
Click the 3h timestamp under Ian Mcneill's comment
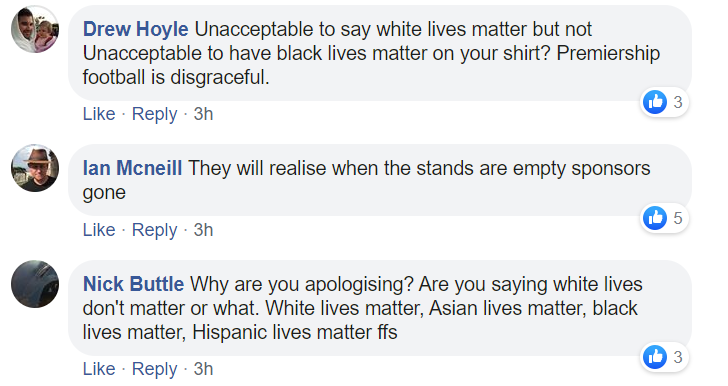point(203,230)
